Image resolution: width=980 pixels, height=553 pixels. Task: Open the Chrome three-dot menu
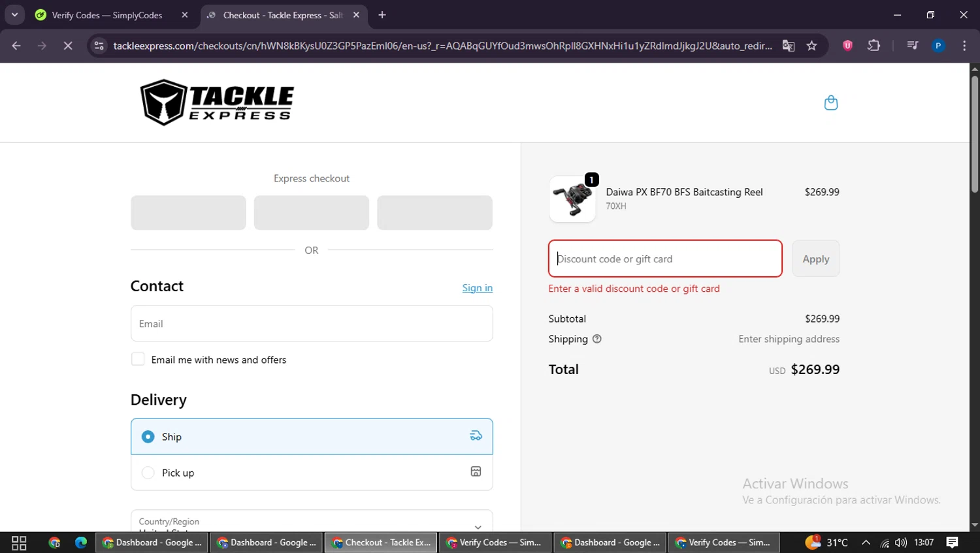point(964,46)
